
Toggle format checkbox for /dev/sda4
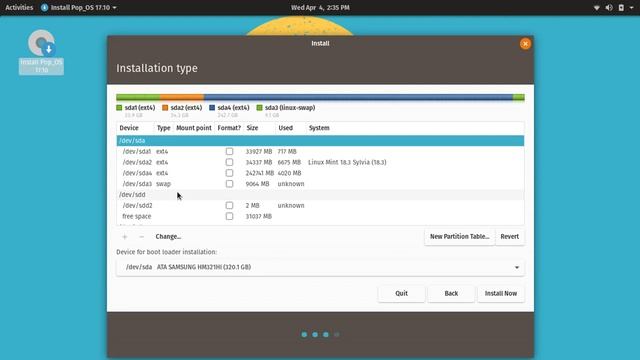pos(229,173)
